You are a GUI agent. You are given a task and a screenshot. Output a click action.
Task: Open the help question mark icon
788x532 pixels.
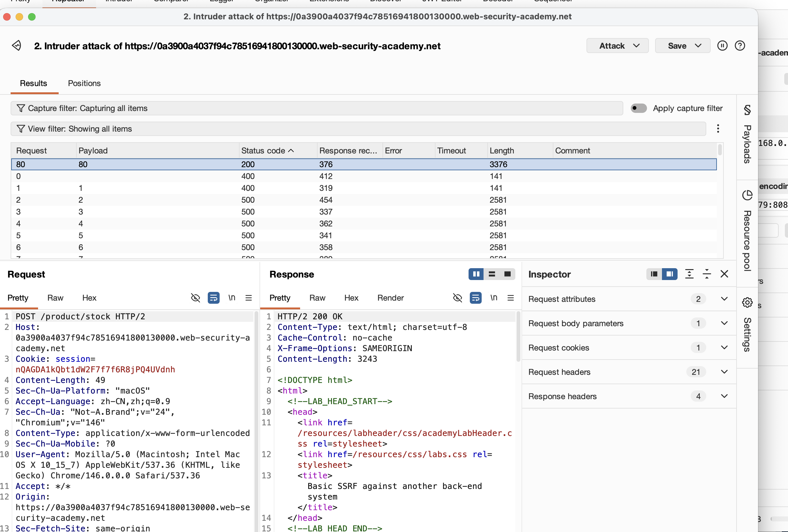coord(740,46)
